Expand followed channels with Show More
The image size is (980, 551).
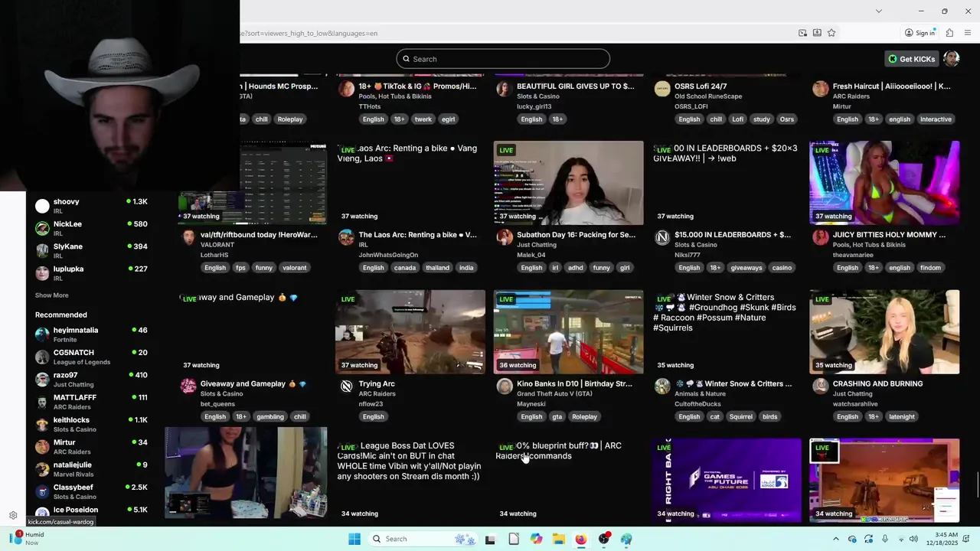[51, 295]
